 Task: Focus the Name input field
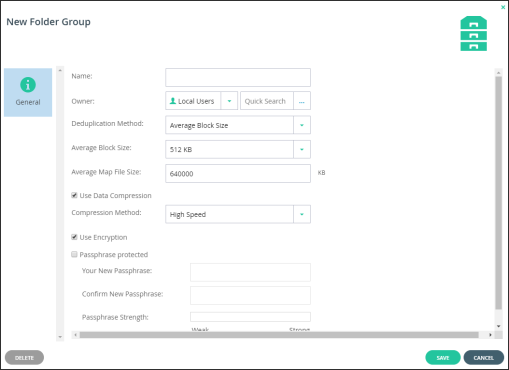[238, 77]
